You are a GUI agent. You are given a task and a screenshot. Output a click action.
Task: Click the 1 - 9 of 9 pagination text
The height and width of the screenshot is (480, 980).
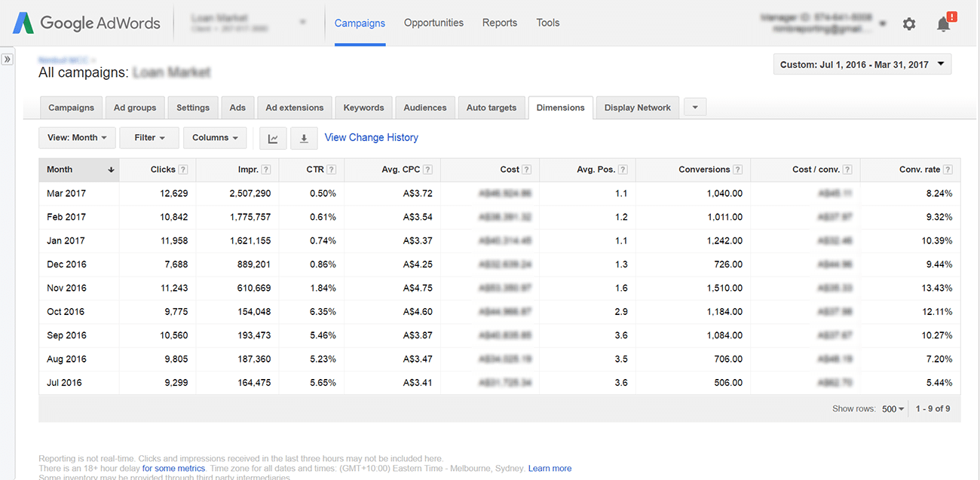pos(933,409)
